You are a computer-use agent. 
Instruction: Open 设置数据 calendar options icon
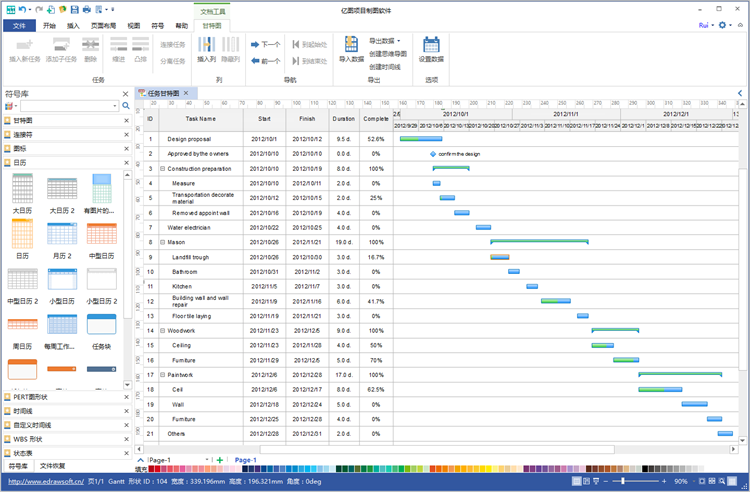point(431,44)
